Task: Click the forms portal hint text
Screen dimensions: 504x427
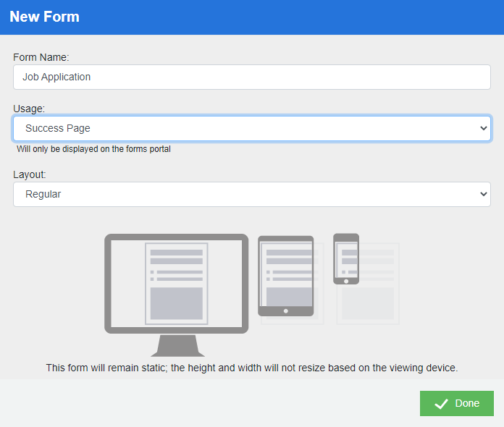Action: [x=93, y=149]
